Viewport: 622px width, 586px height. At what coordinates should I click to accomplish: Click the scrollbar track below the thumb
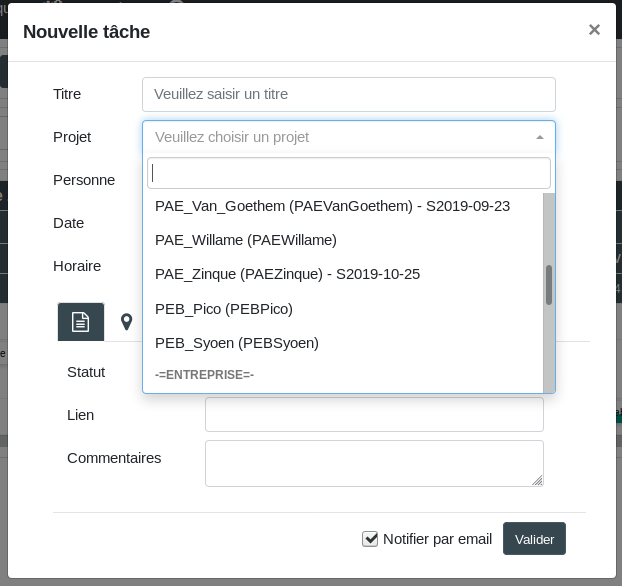549,350
